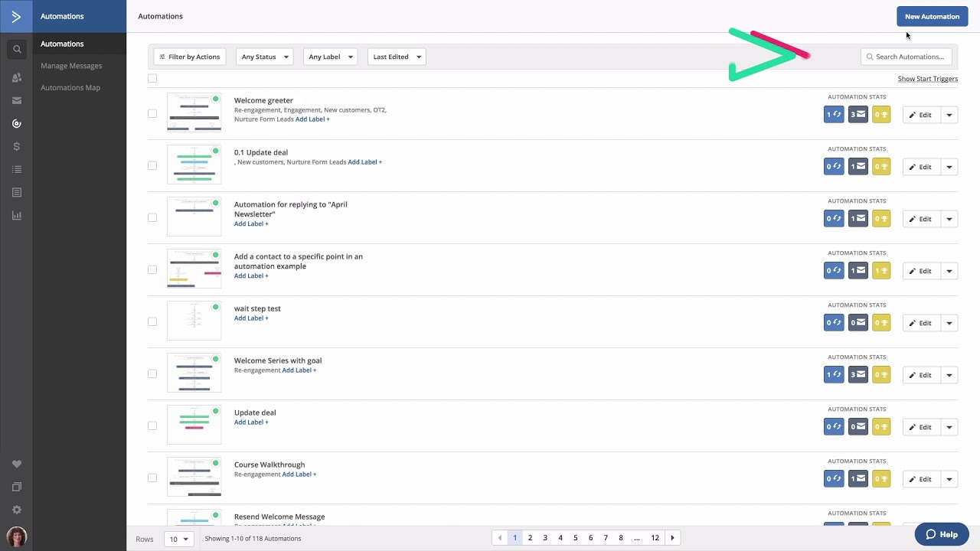View entered contacts count for Welcome greeter
Viewport: 980px width, 551px height.
coord(834,114)
